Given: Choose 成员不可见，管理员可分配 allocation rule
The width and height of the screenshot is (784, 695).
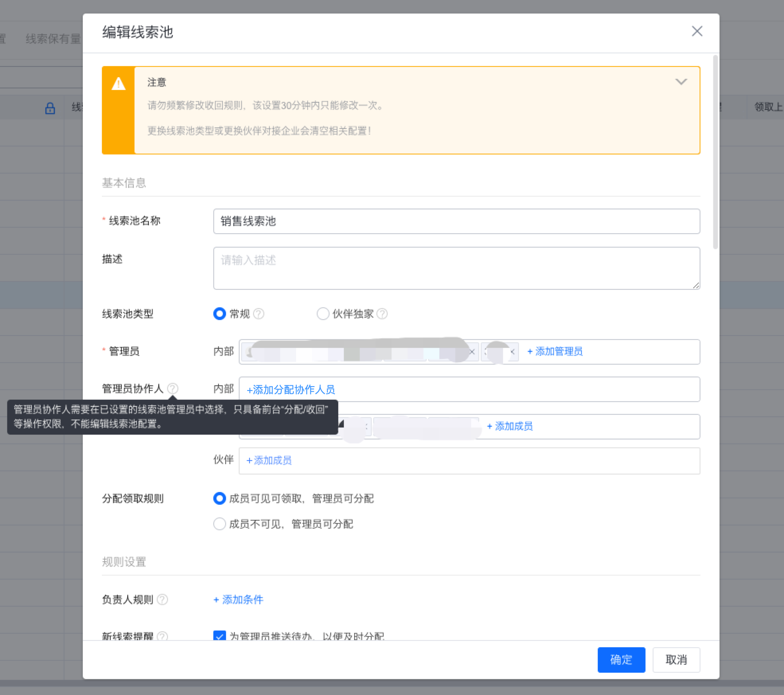Looking at the screenshot, I should (x=219, y=524).
